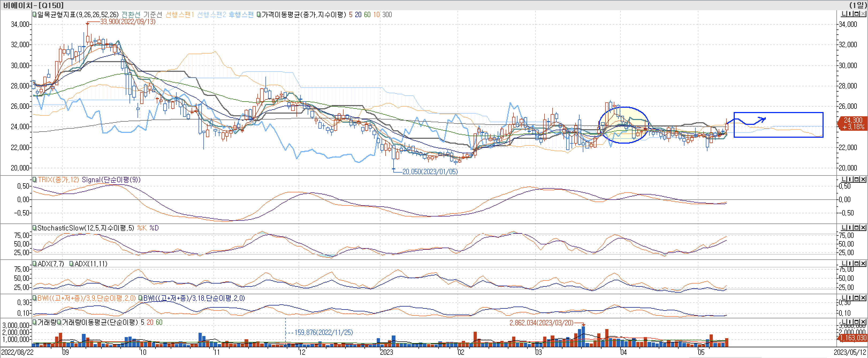868x358 pixels.
Task: Close the ADX indicator pane
Action: (x=863, y=263)
